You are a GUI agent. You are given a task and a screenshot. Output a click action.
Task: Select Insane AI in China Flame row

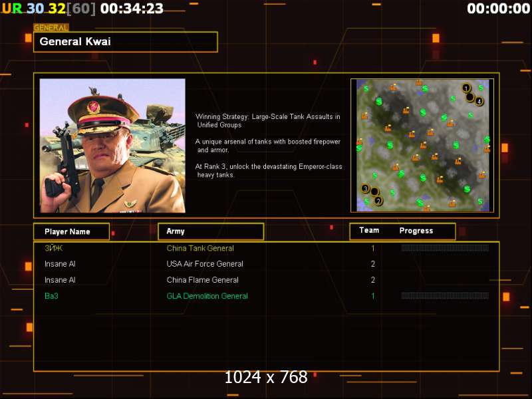tap(60, 280)
